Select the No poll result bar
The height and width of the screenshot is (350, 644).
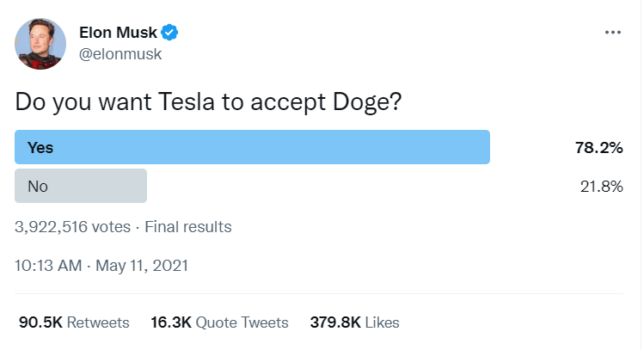pos(81,186)
